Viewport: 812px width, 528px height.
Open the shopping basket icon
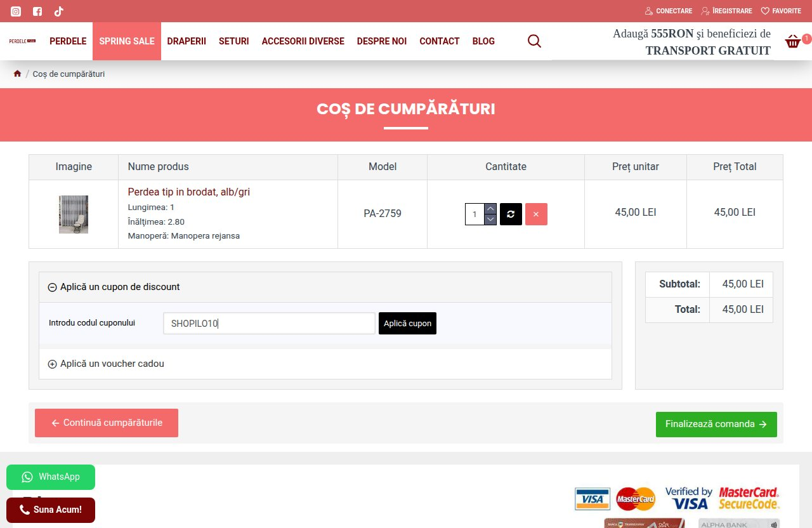click(x=793, y=42)
